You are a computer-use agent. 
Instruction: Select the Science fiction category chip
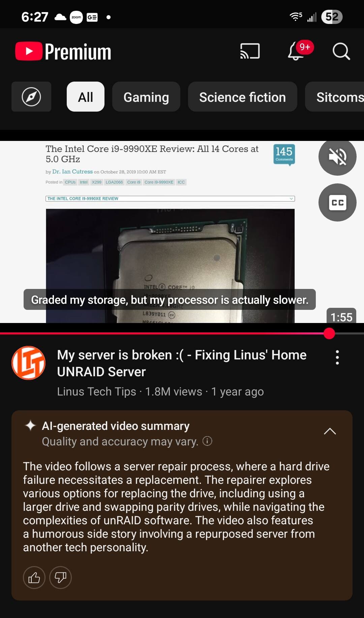click(243, 97)
